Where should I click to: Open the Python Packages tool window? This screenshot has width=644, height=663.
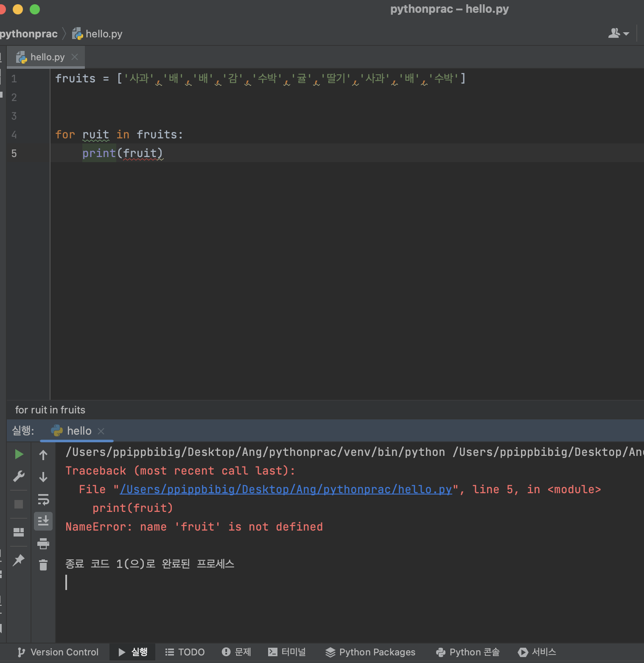tap(370, 652)
